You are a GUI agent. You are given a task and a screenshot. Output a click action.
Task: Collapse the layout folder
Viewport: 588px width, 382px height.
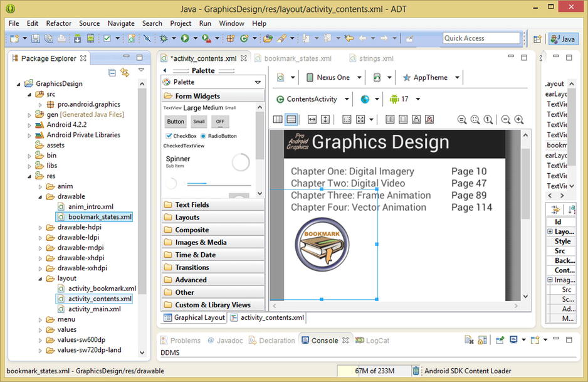[x=40, y=279]
